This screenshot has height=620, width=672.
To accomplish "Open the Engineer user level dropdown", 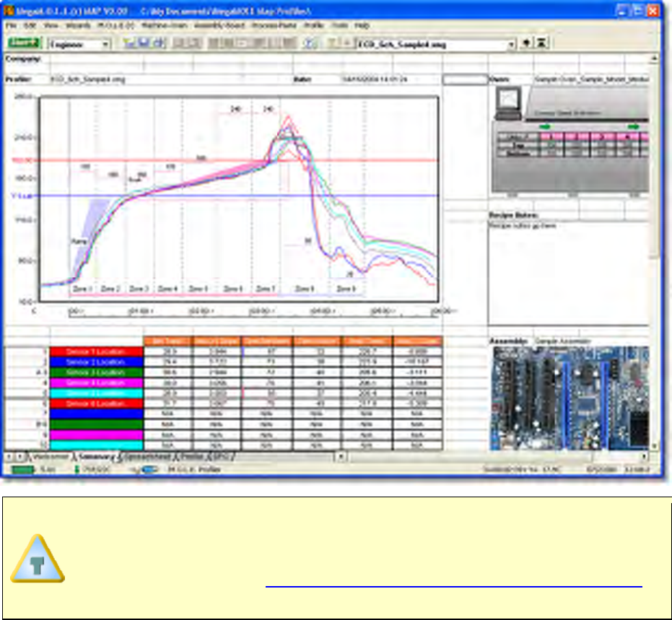I will [105, 44].
